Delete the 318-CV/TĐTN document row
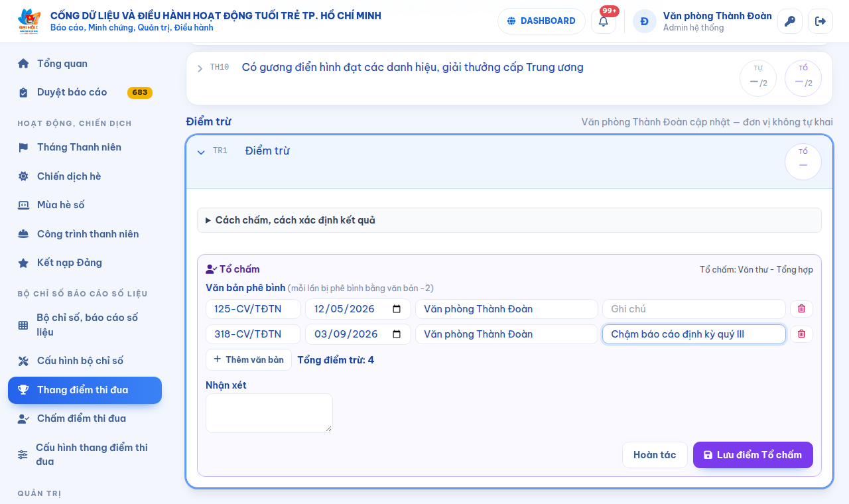This screenshot has height=504, width=849. tap(801, 334)
